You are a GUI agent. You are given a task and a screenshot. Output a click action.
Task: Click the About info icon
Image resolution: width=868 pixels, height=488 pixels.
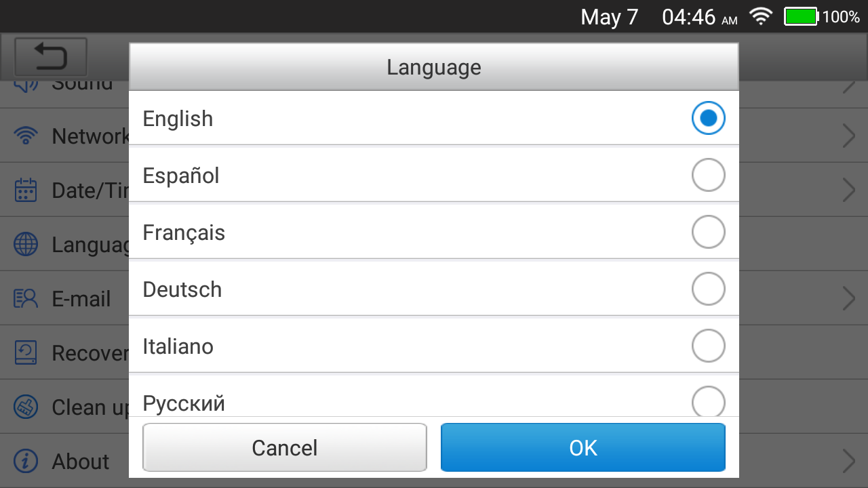(26, 461)
